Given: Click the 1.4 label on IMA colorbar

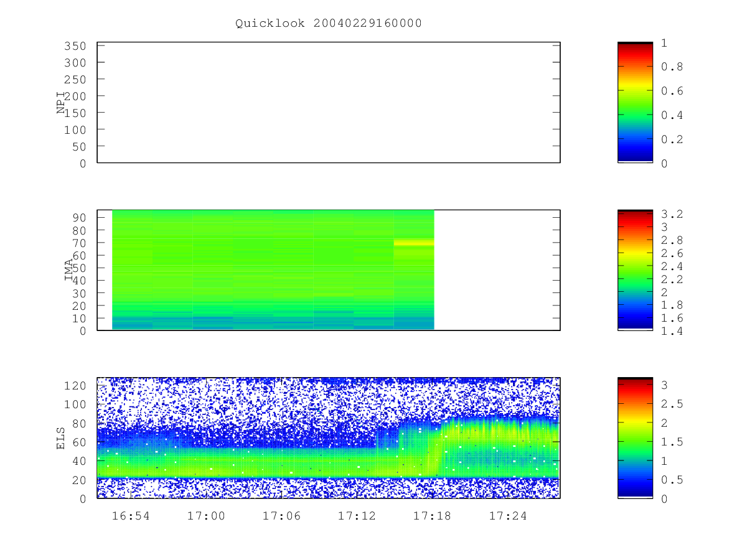Looking at the screenshot, I should [671, 331].
